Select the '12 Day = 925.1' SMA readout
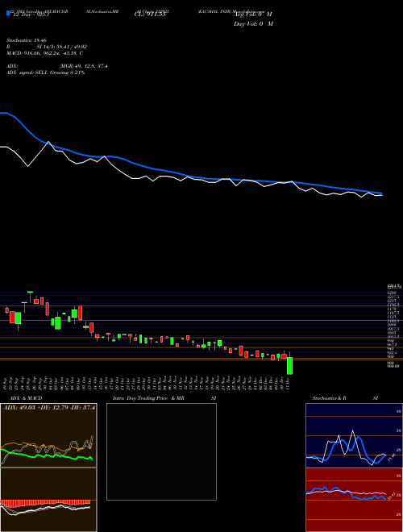Screen dimensions: 403x532 pyautogui.click(x=31, y=15)
